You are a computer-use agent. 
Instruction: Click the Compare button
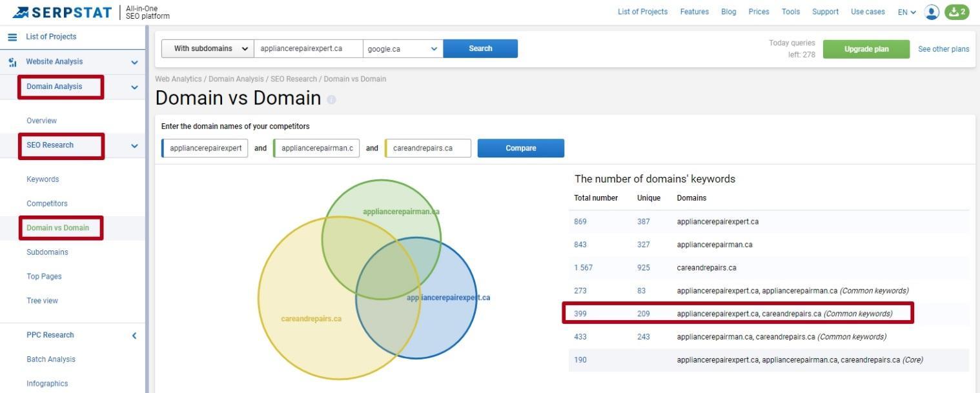coord(521,148)
